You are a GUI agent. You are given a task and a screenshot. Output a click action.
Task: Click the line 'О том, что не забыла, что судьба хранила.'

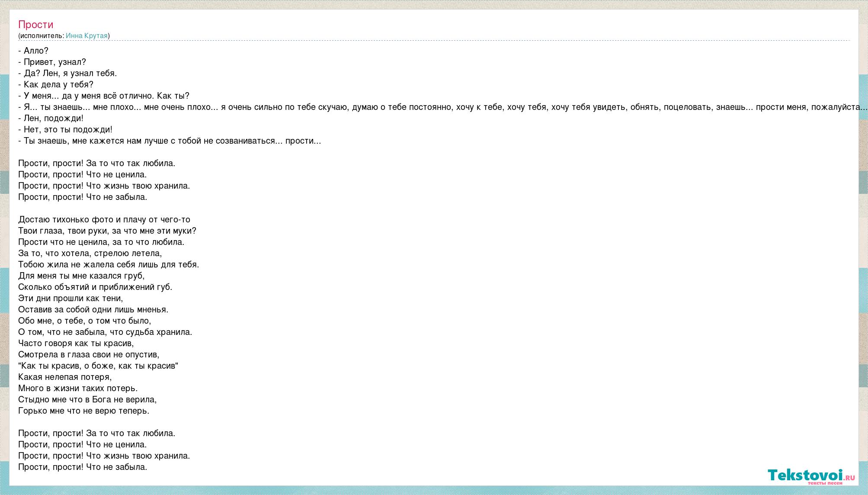coord(105,332)
